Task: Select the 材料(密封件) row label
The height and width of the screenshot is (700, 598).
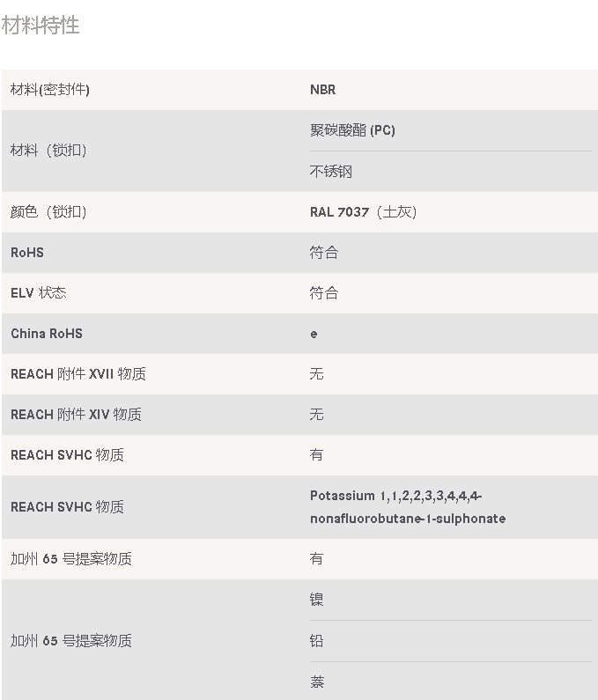Action: (50, 90)
